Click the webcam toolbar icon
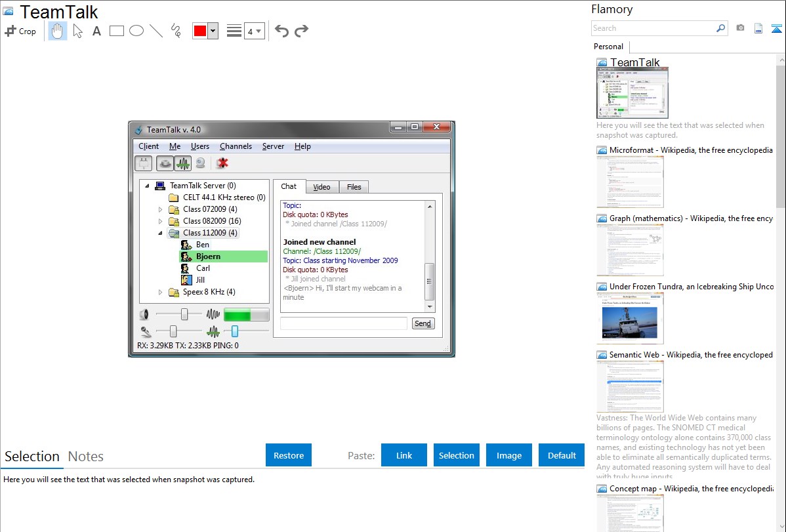 tap(201, 163)
